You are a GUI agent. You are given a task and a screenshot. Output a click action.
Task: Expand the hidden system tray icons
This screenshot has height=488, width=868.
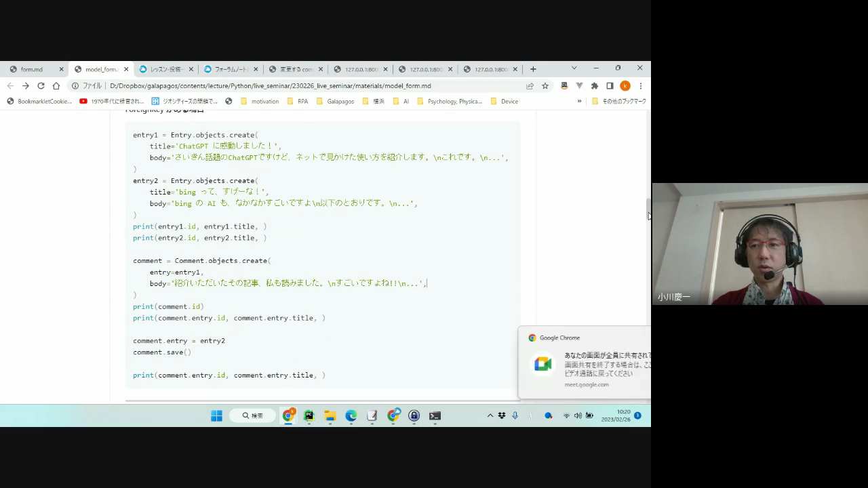click(x=490, y=415)
